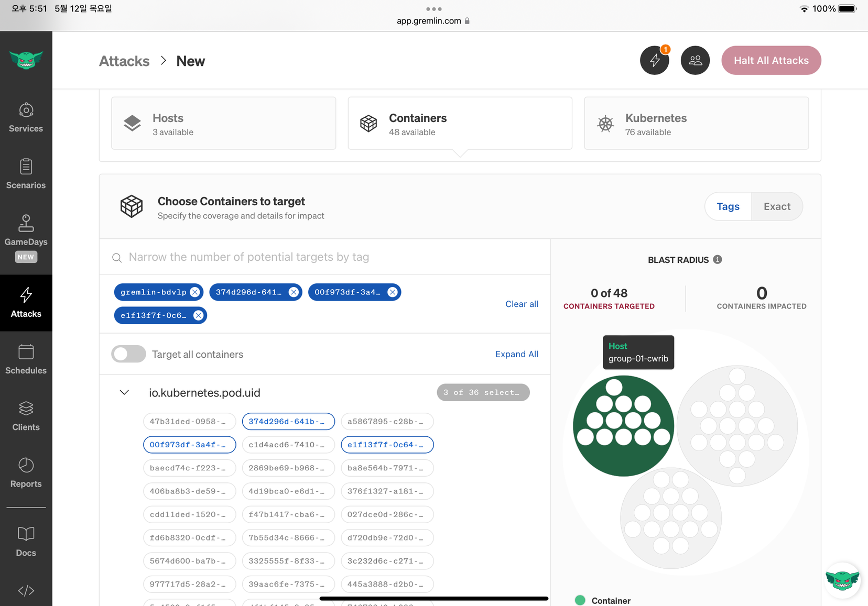Click the Containers cube icon
Screen dimensions: 868x606
(368, 124)
